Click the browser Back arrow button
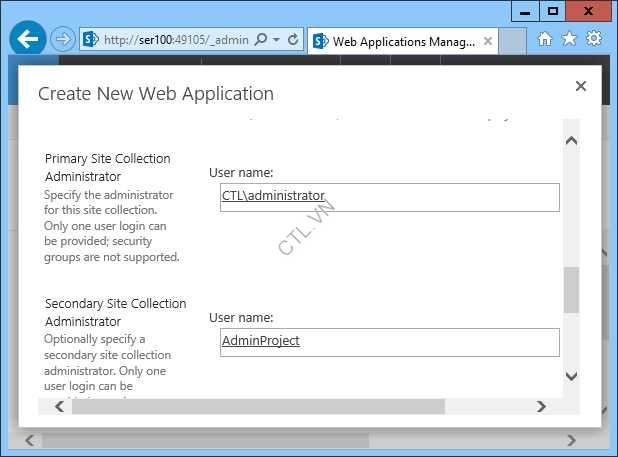 coord(27,40)
